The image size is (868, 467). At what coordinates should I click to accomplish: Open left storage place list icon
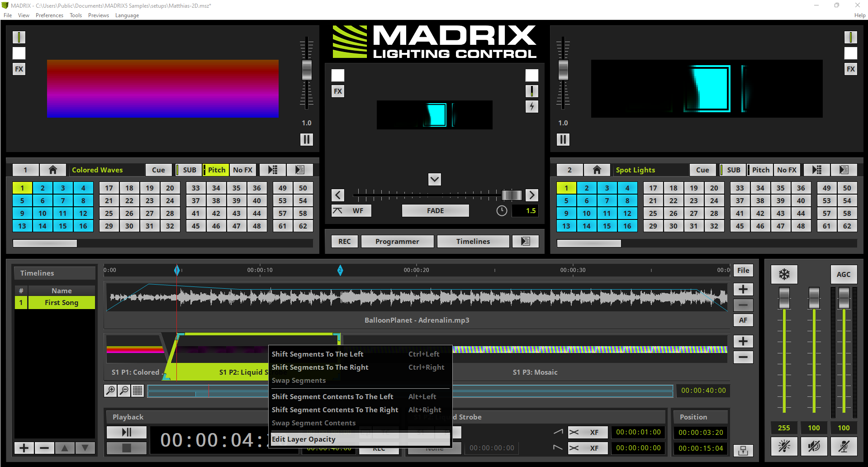(x=300, y=170)
